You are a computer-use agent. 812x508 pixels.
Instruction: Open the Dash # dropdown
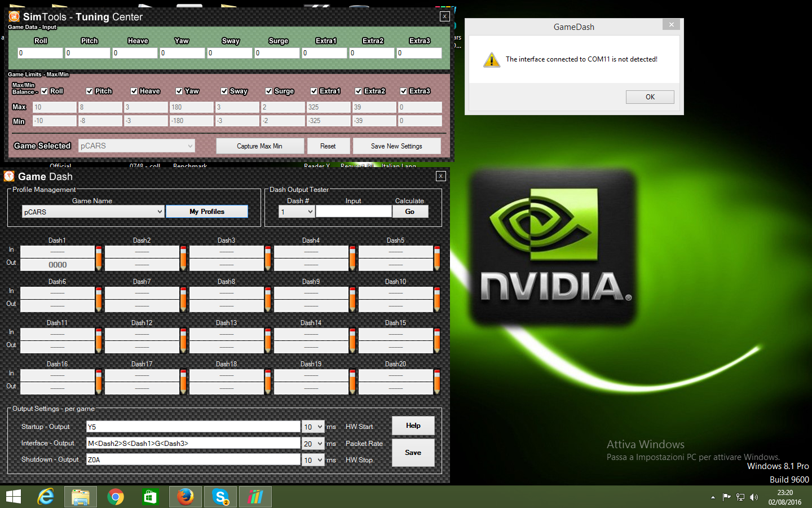pos(297,212)
